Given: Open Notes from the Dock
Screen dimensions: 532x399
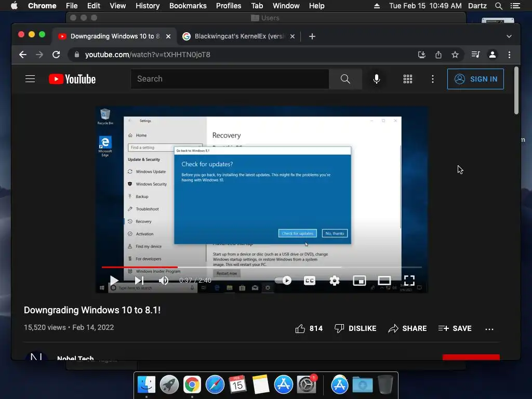Looking at the screenshot, I should [261, 385].
